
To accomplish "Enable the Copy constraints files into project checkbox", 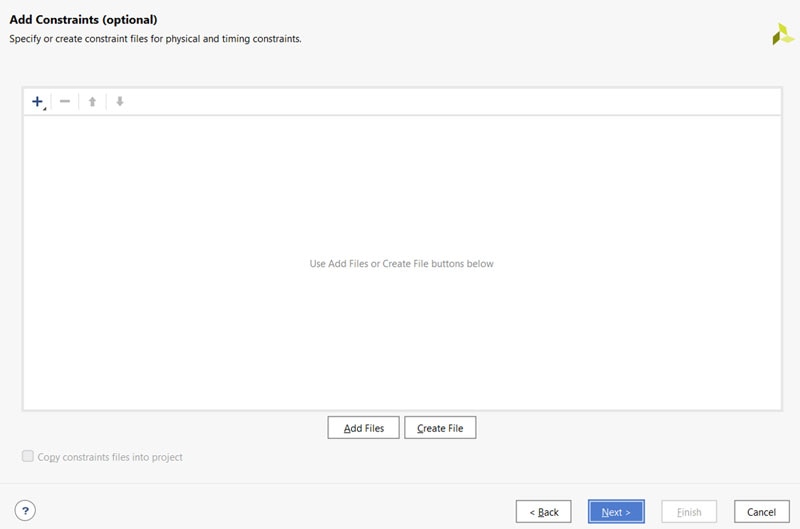I will 28,457.
